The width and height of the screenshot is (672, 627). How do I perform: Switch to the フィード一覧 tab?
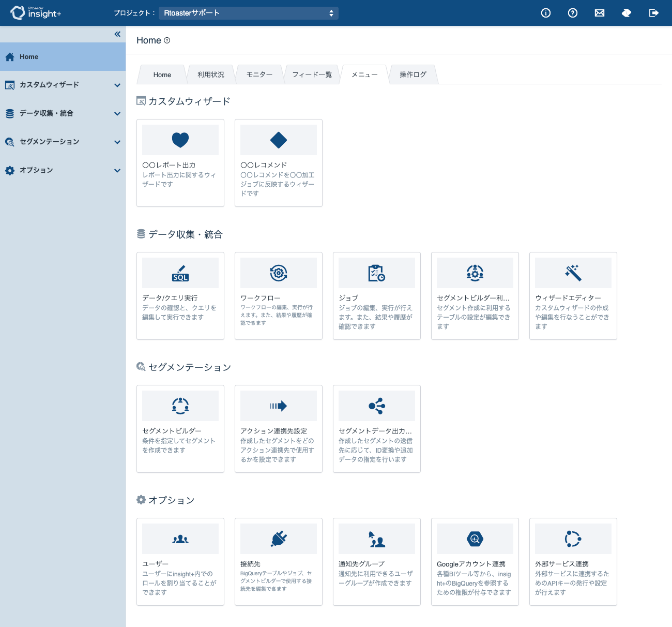[x=312, y=74]
